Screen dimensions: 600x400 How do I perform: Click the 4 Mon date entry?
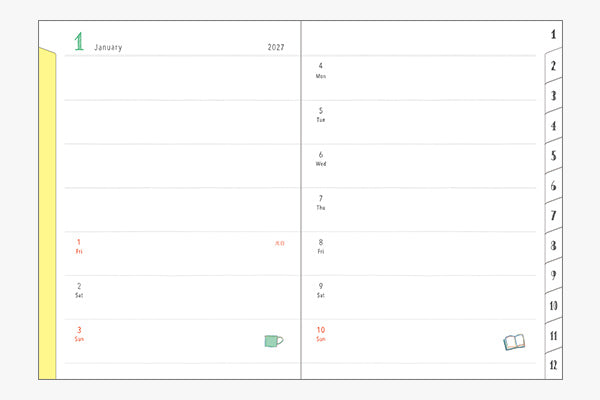(321, 70)
